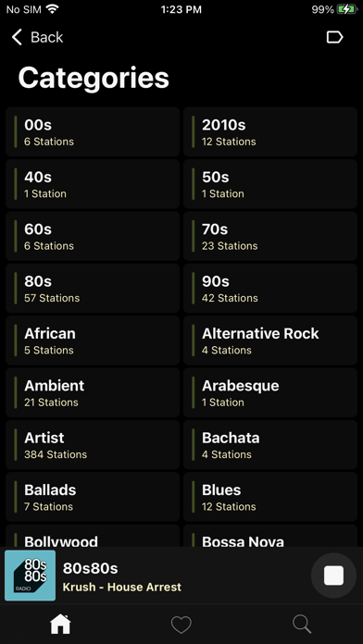
Task: Select the 90s category tile
Action: pyautogui.click(x=270, y=289)
